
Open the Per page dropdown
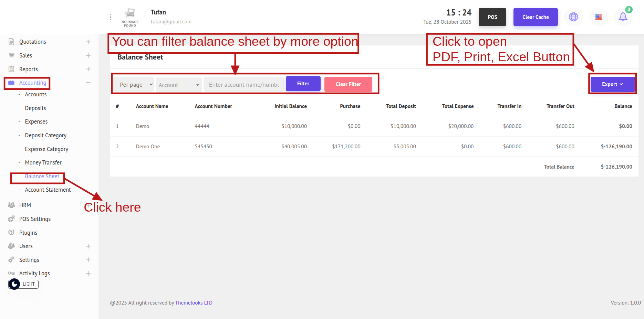pos(136,85)
